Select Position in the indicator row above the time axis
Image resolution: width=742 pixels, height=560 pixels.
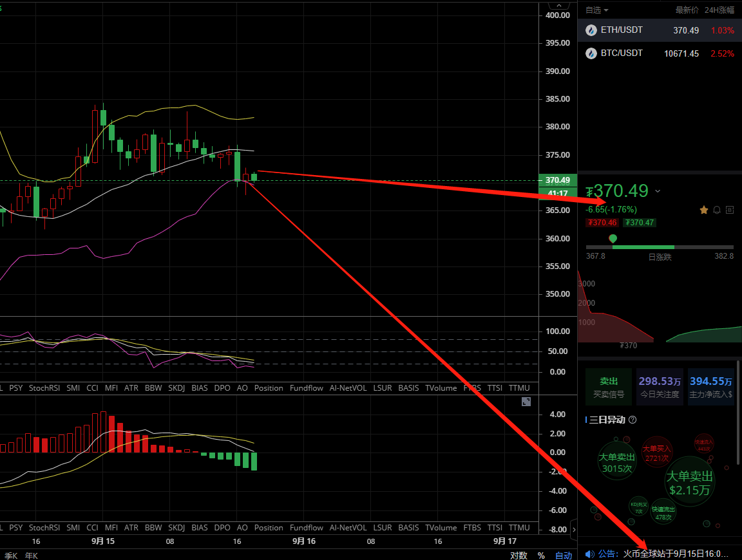269,527
